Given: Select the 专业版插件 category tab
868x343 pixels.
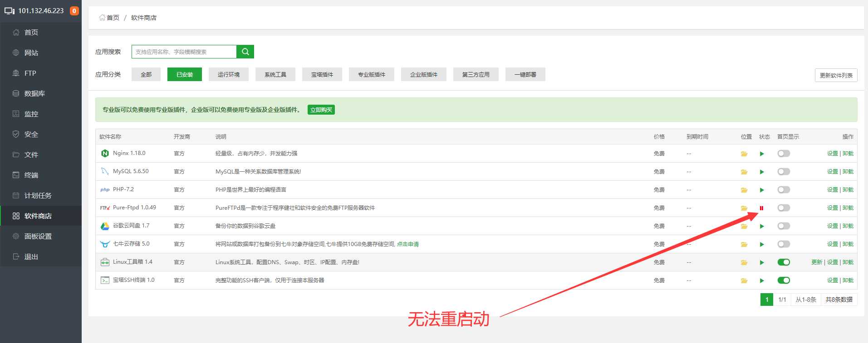Looking at the screenshot, I should pyautogui.click(x=372, y=74).
